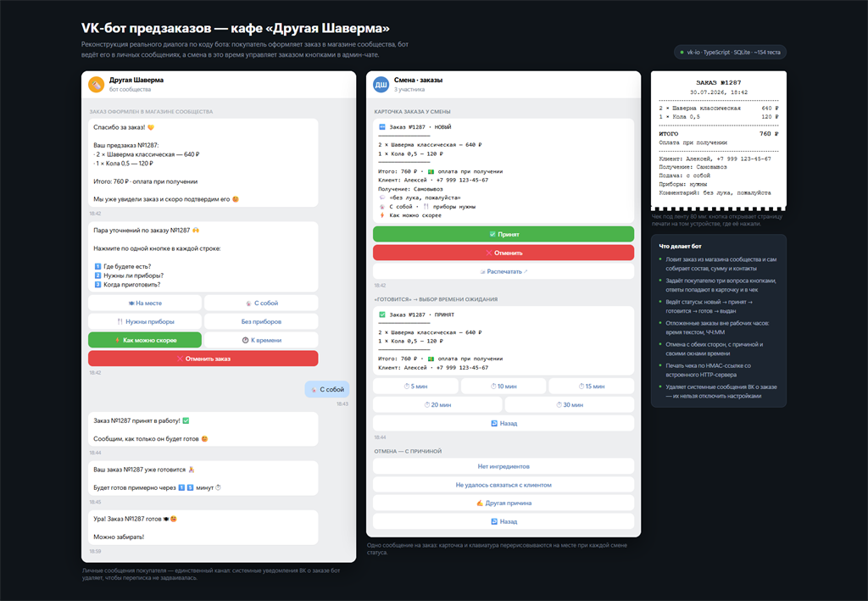The image size is (868, 601).
Task: Click the clock icon on К времени
Action: tap(245, 340)
